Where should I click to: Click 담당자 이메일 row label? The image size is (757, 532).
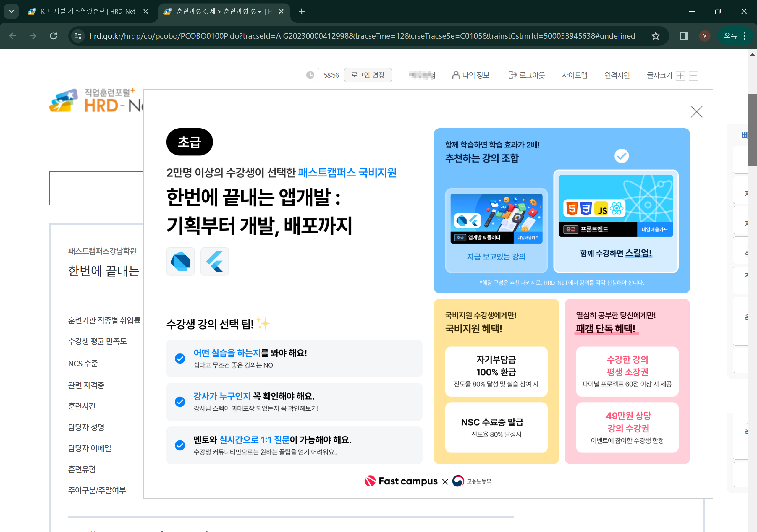tap(90, 448)
